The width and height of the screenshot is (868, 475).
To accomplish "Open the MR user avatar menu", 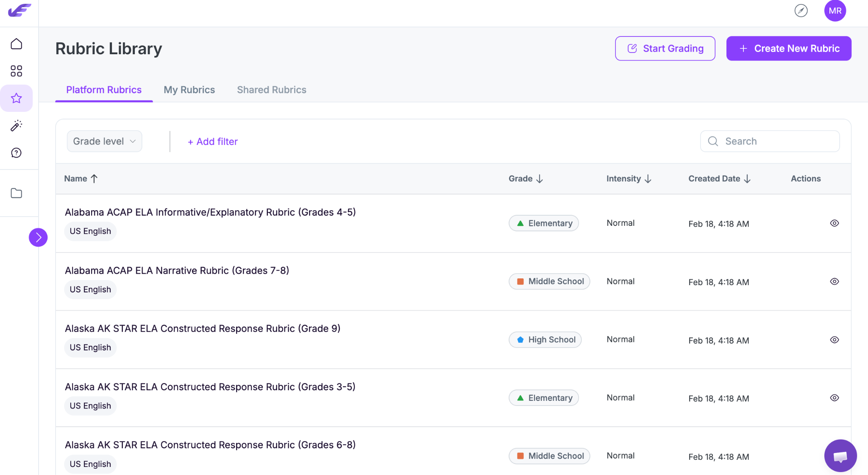I will click(x=835, y=11).
